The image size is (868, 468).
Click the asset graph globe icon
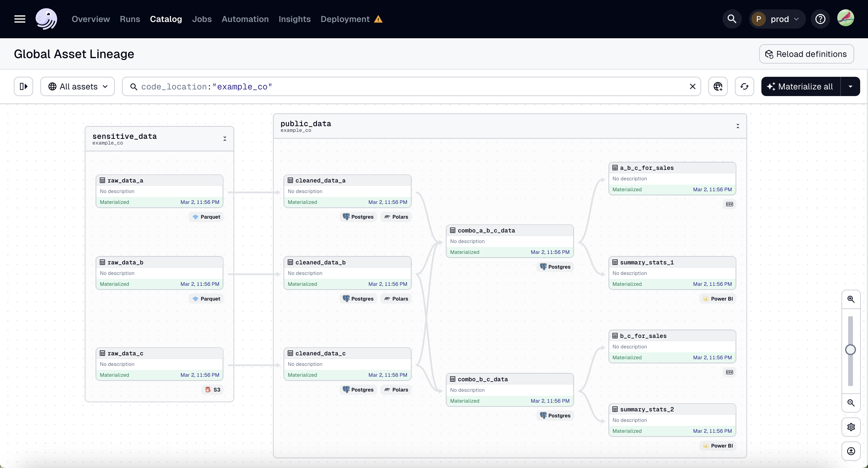(x=719, y=86)
